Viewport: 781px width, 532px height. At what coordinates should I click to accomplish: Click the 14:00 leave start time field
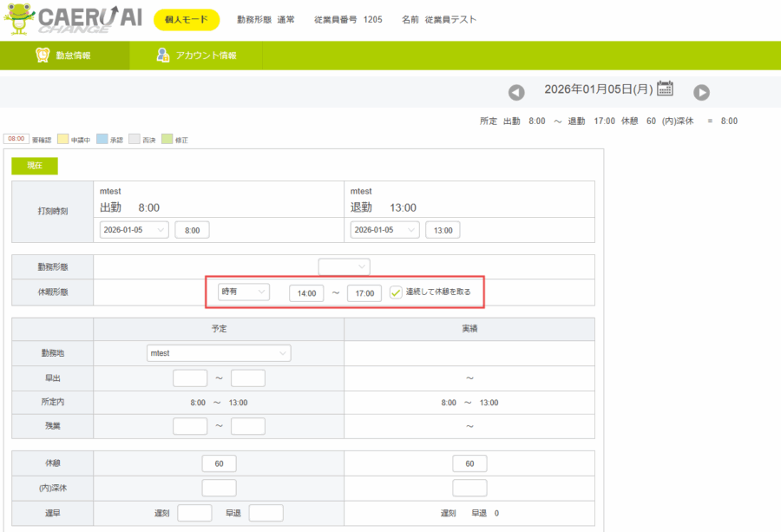tap(305, 293)
